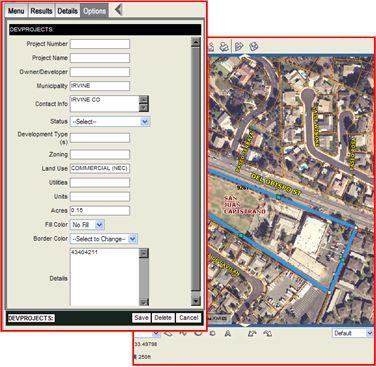Select the text label tool below the map
This screenshot has height=367, width=376.
point(228,333)
